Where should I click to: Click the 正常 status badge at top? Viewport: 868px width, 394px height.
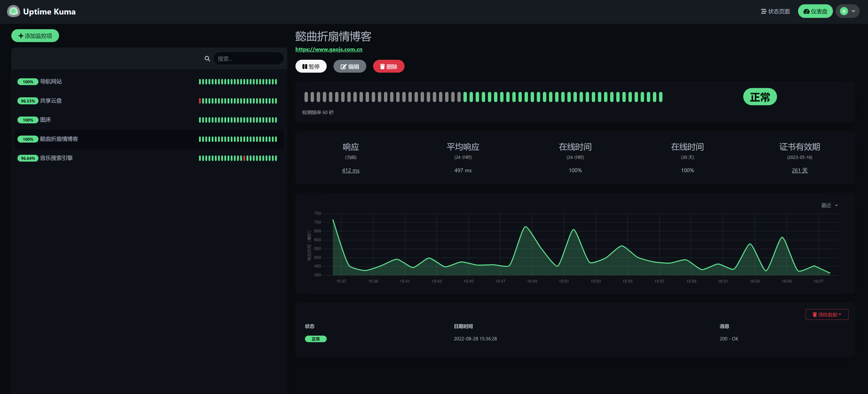pyautogui.click(x=760, y=97)
